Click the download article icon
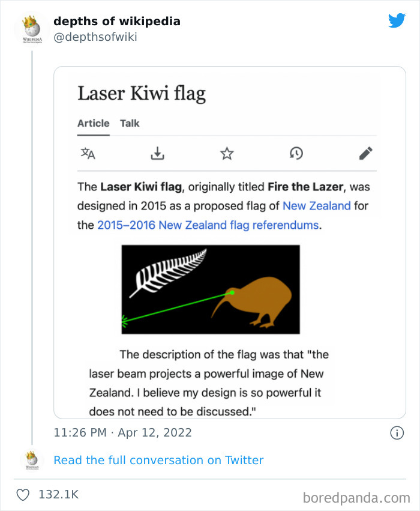 (157, 154)
